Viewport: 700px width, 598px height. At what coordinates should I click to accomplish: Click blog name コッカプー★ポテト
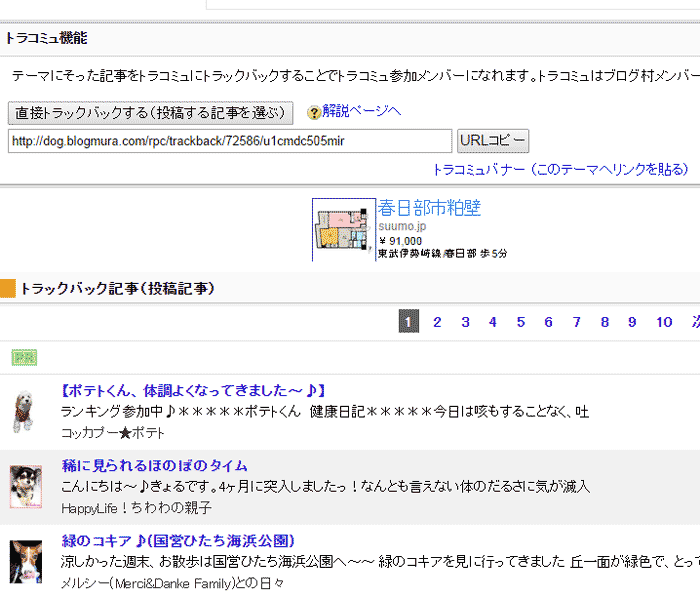coord(113,432)
